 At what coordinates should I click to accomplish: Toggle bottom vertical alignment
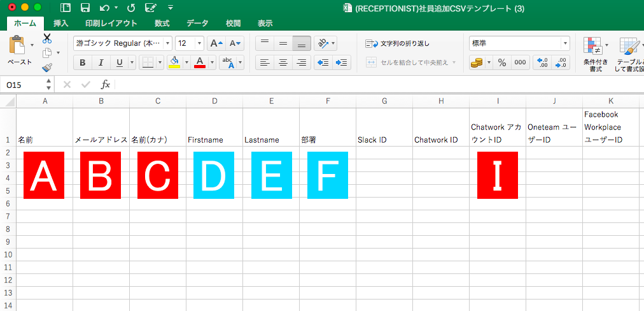(302, 43)
